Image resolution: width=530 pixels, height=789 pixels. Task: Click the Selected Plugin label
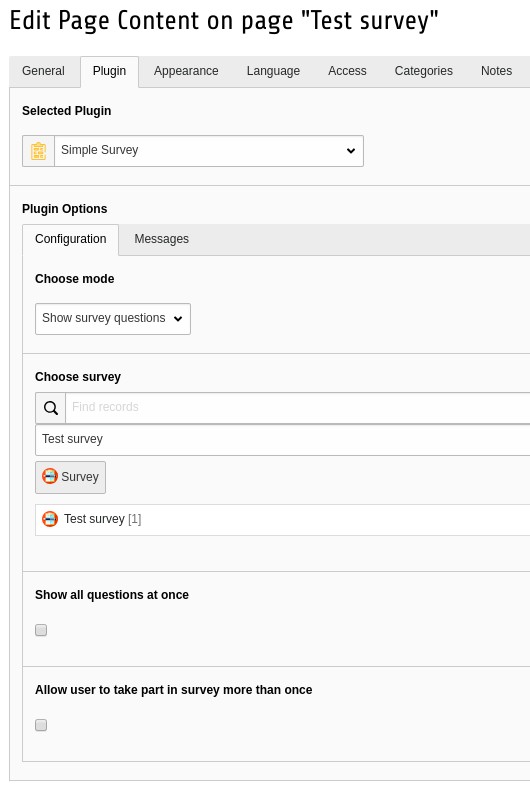coord(66,111)
